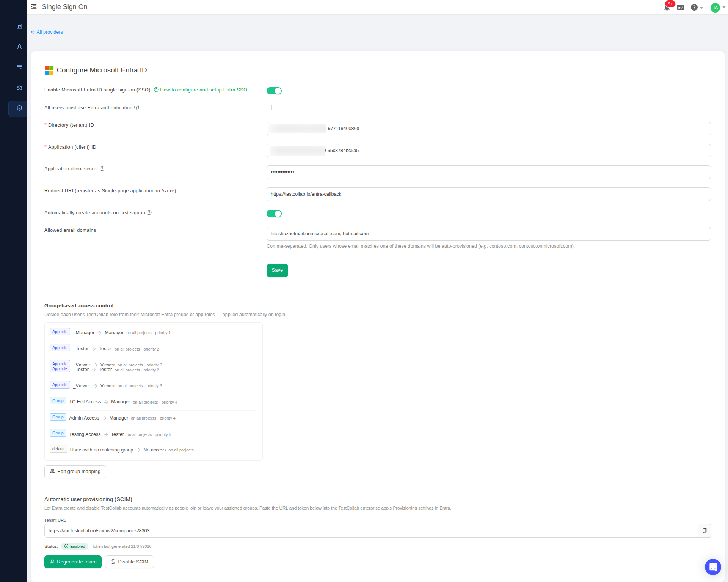This screenshot has width=728, height=582.
Task: Click the Enabled status badge
Action: coord(75,546)
